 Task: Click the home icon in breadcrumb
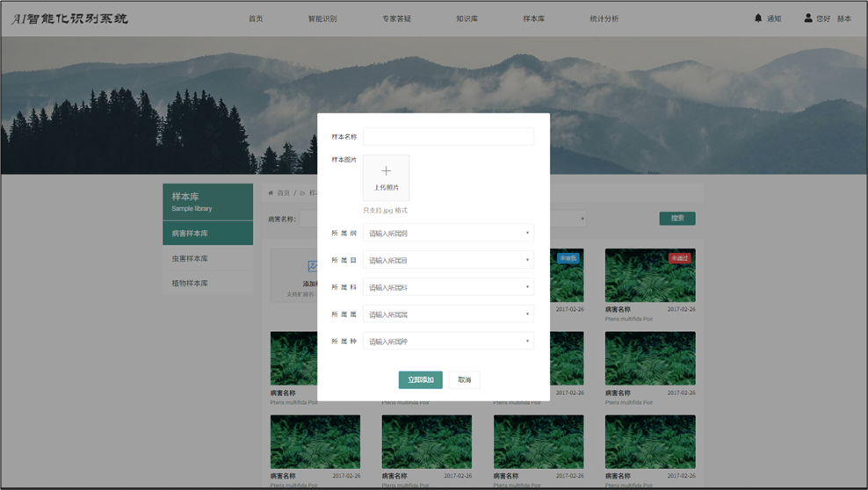tap(271, 193)
